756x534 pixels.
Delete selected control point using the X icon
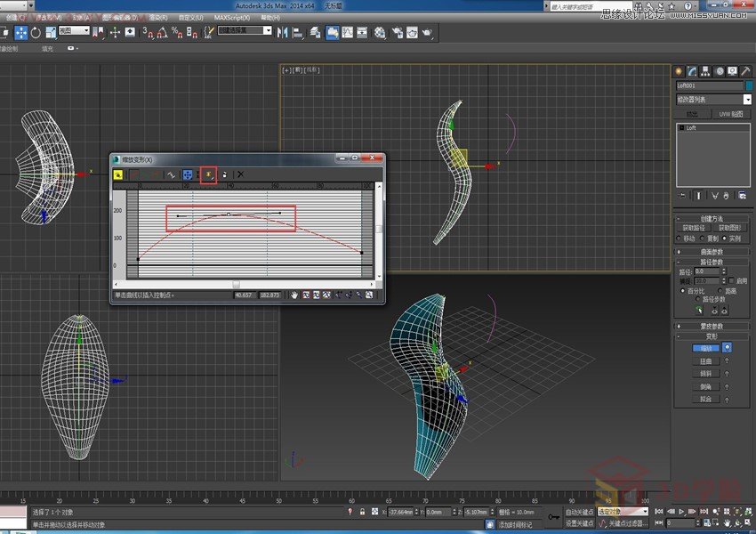point(241,174)
